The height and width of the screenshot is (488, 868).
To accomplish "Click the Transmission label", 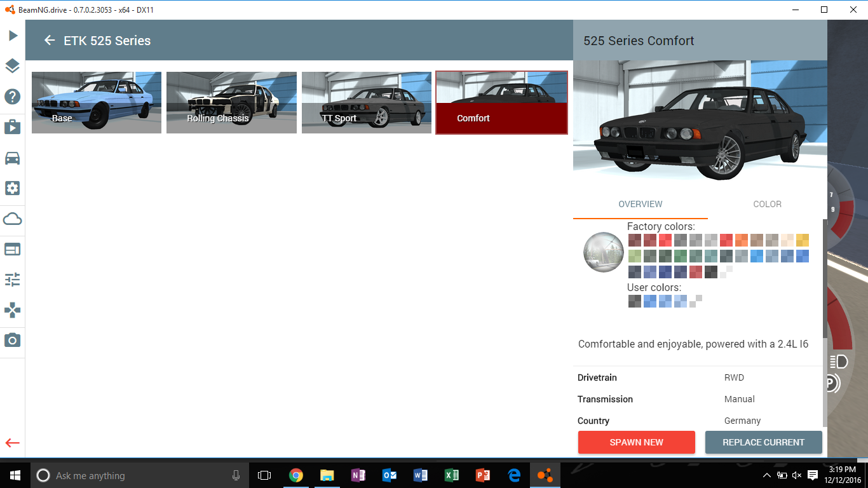I will (x=605, y=399).
